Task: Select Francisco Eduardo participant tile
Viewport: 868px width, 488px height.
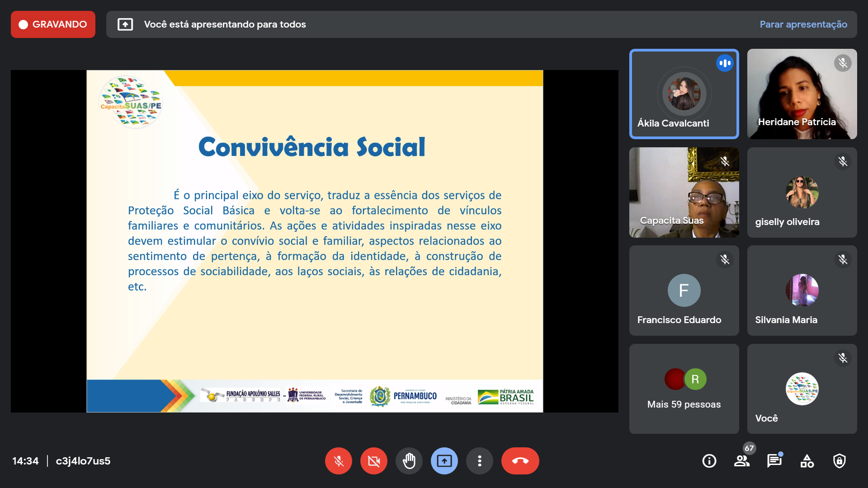Action: (x=684, y=291)
